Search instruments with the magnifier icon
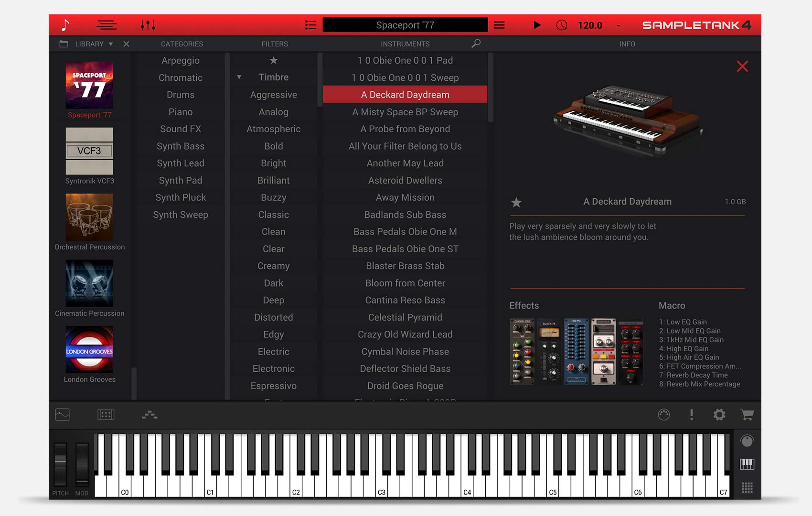The width and height of the screenshot is (812, 516). (476, 43)
